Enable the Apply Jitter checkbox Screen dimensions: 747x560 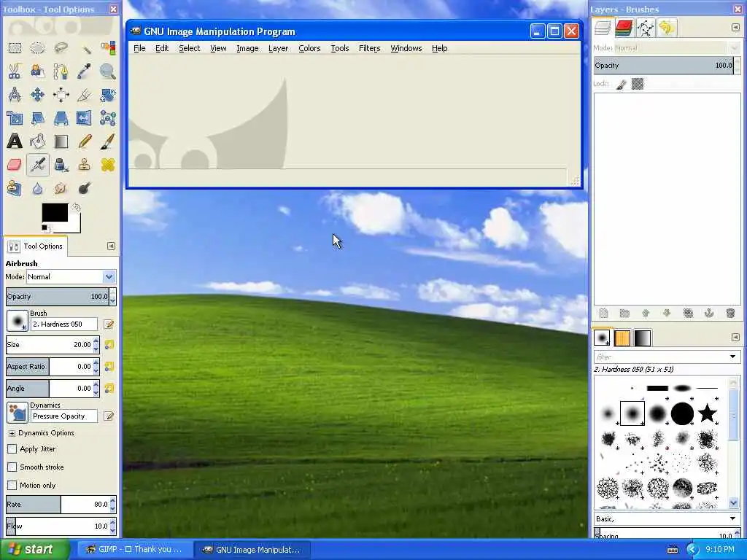coord(12,448)
